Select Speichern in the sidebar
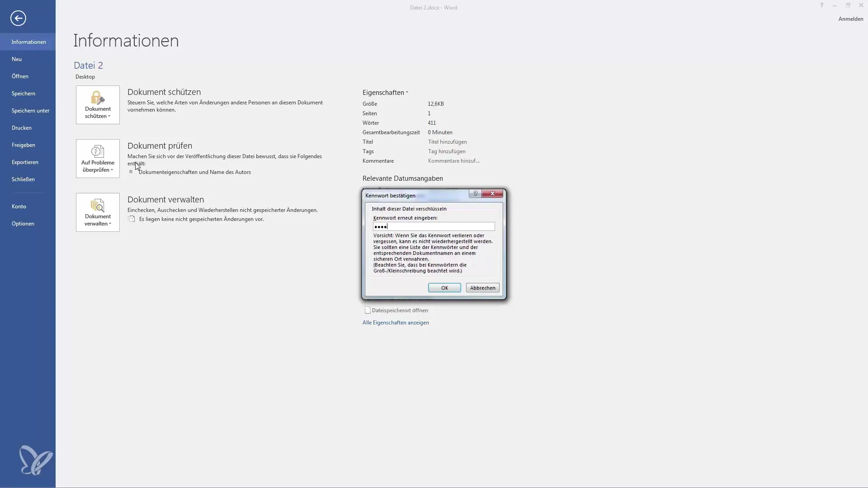Viewport: 868px width, 488px height. (28, 94)
